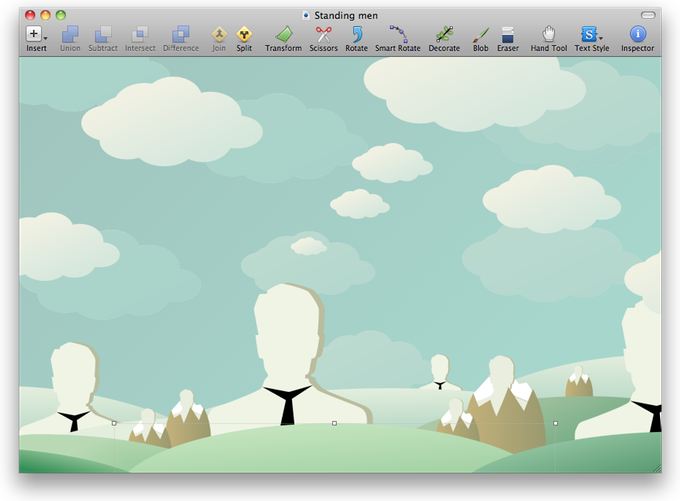Choose the Subtract shape operation

click(x=103, y=39)
